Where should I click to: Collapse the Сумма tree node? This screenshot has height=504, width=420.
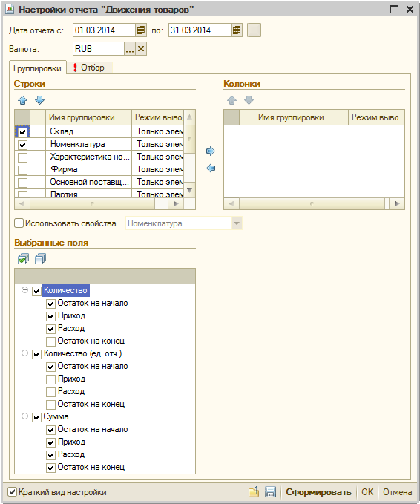point(24,416)
